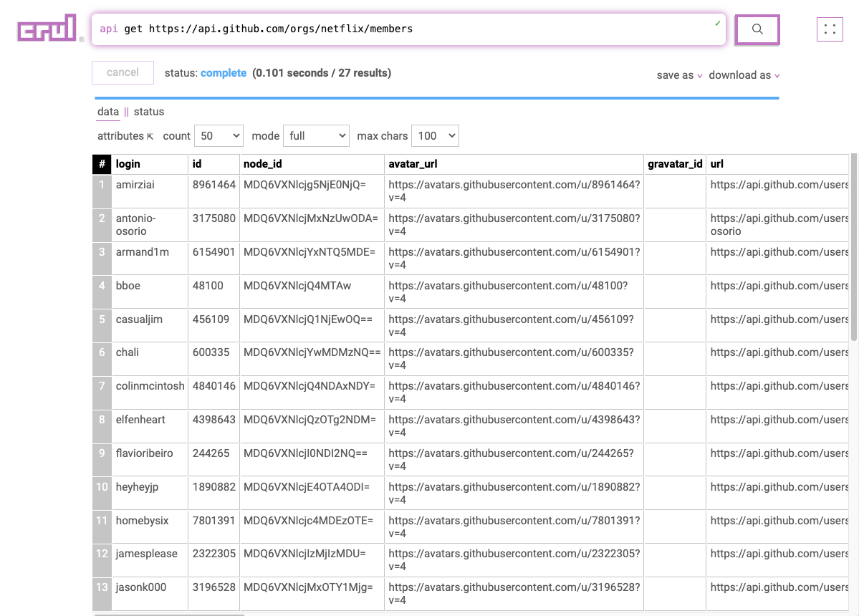
Task: Click the # column header
Action: (102, 164)
